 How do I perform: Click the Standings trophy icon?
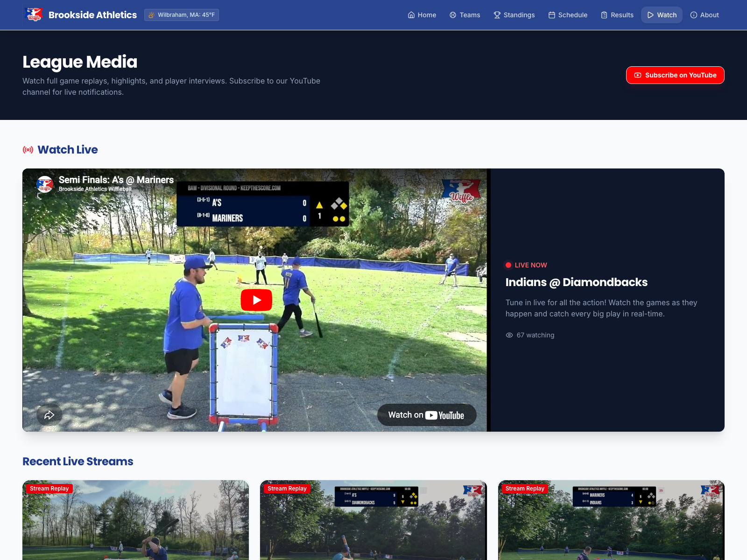497,15
